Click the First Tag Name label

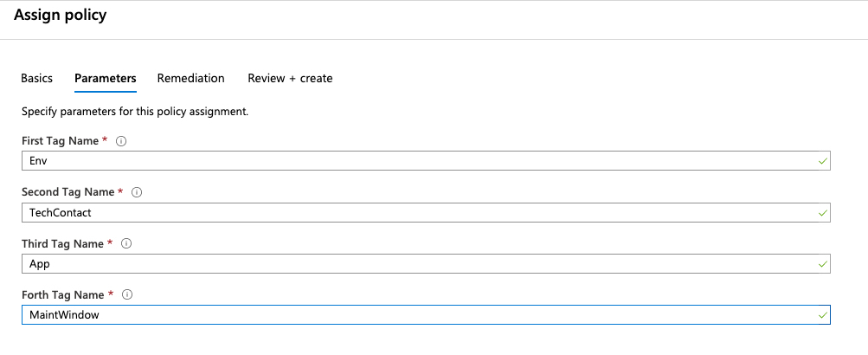click(60, 141)
